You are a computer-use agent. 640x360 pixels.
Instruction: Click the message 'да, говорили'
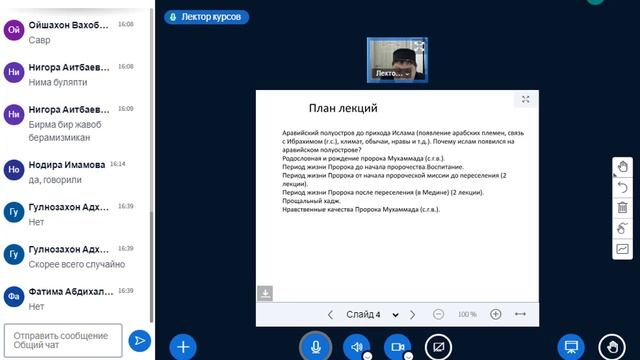point(55,180)
